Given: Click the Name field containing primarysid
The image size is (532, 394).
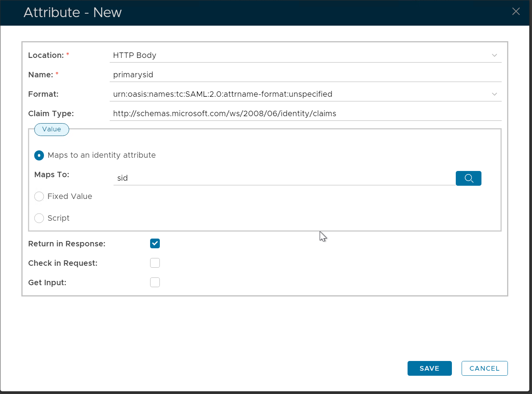Looking at the screenshot, I should click(305, 75).
